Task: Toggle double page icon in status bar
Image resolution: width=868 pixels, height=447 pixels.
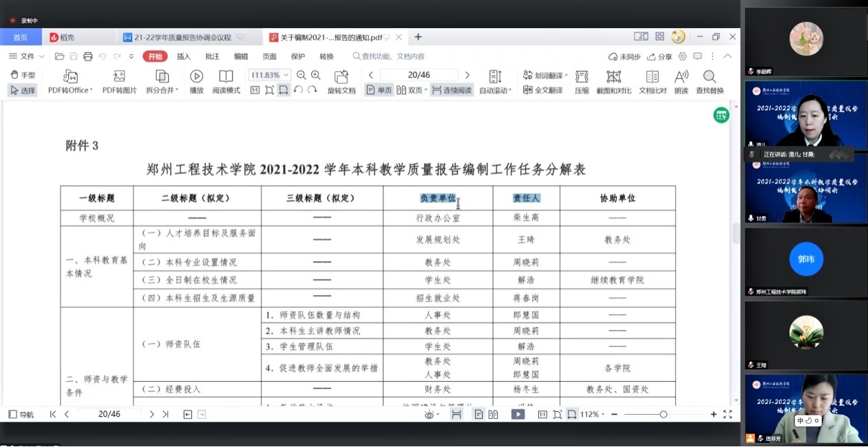Action: (494, 414)
